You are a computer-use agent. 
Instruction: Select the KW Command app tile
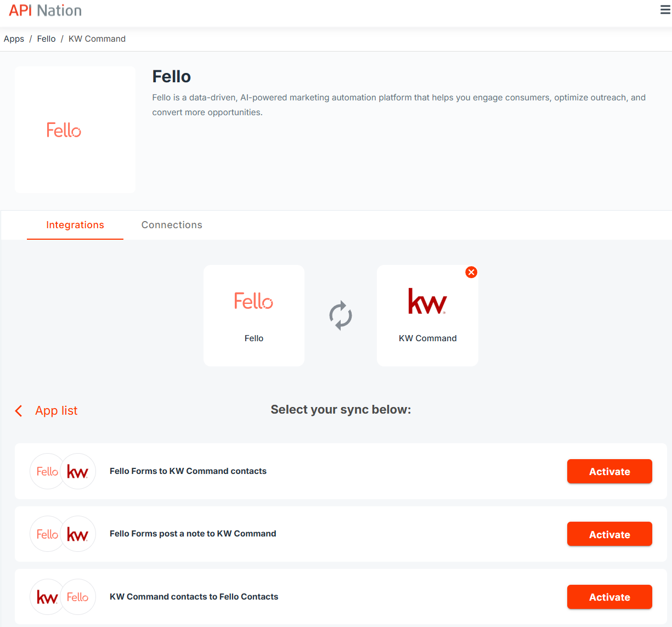427,315
